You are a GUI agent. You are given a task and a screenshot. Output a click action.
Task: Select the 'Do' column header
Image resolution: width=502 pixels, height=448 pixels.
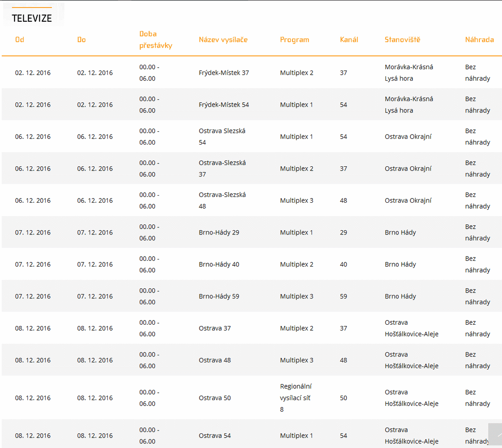pyautogui.click(x=81, y=40)
